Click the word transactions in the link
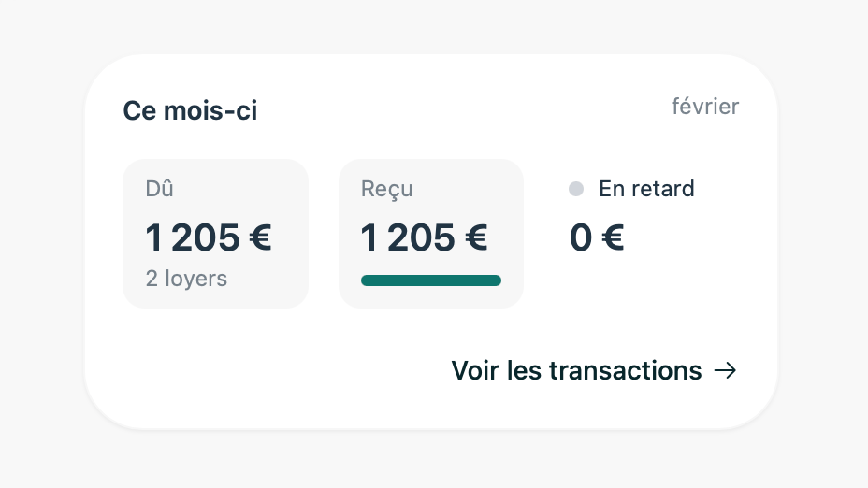This screenshot has height=488, width=868. [x=625, y=371]
